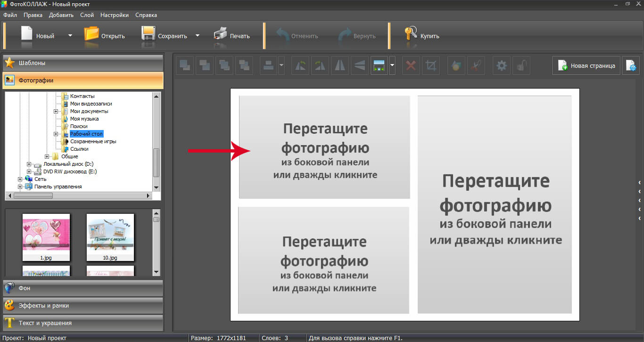This screenshot has height=342, width=644.
Task: Expand the Рабочий стол tree node
Action: point(56,134)
